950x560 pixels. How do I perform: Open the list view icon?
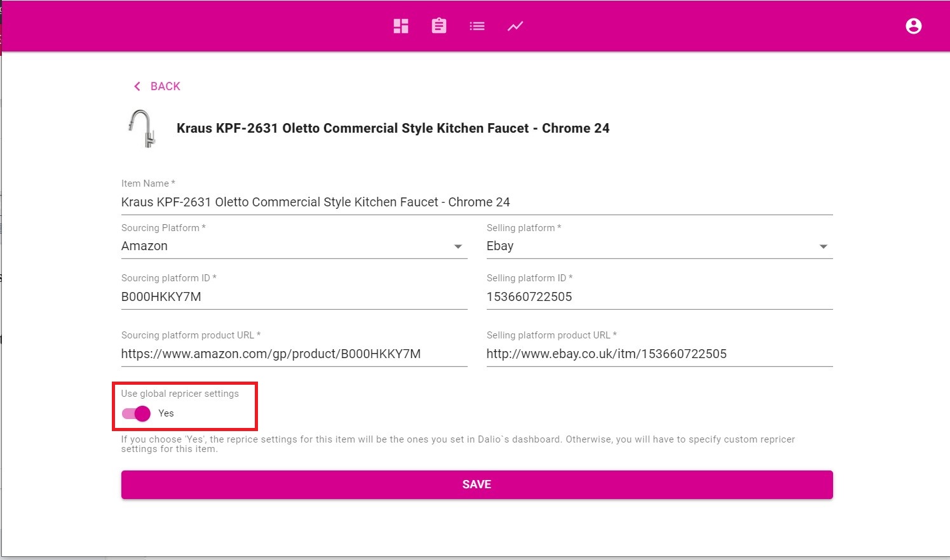point(477,26)
